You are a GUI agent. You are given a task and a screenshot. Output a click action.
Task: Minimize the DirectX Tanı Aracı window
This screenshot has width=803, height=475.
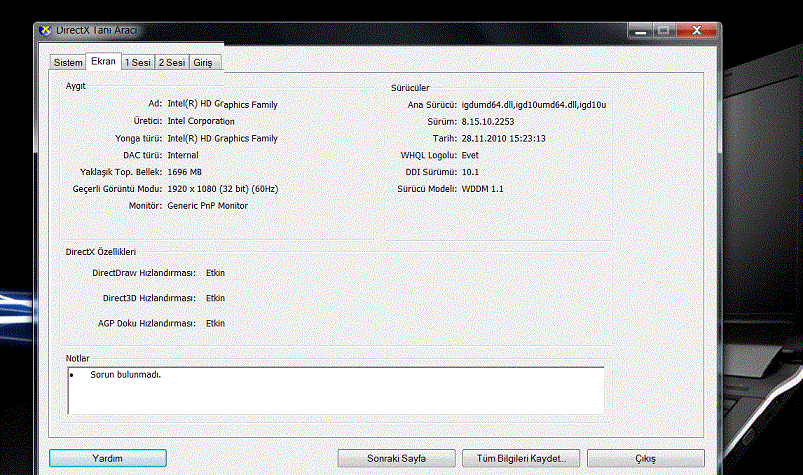click(640, 31)
